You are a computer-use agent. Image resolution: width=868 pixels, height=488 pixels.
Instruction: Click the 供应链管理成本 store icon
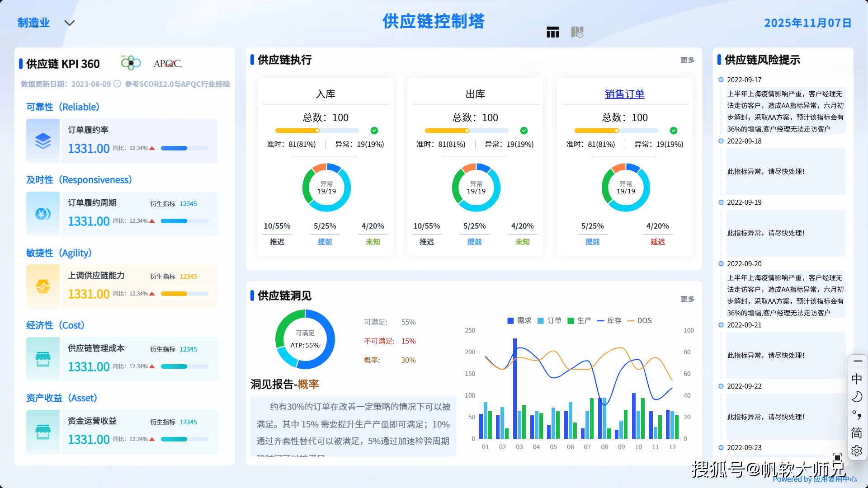[43, 359]
